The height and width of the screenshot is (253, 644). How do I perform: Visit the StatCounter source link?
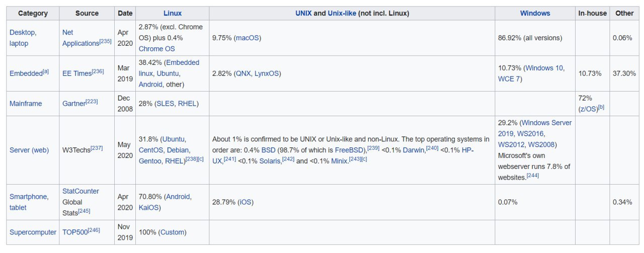(x=80, y=191)
